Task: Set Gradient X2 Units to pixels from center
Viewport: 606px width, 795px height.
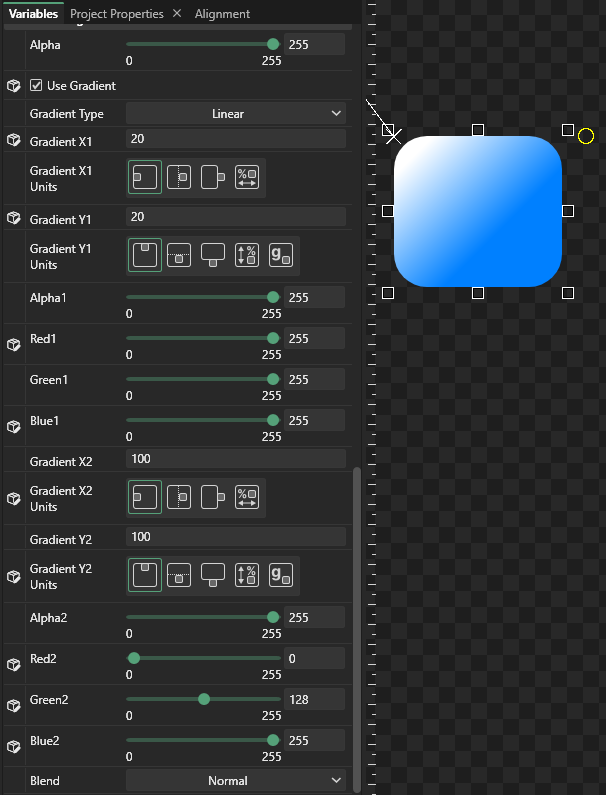Action: click(179, 497)
